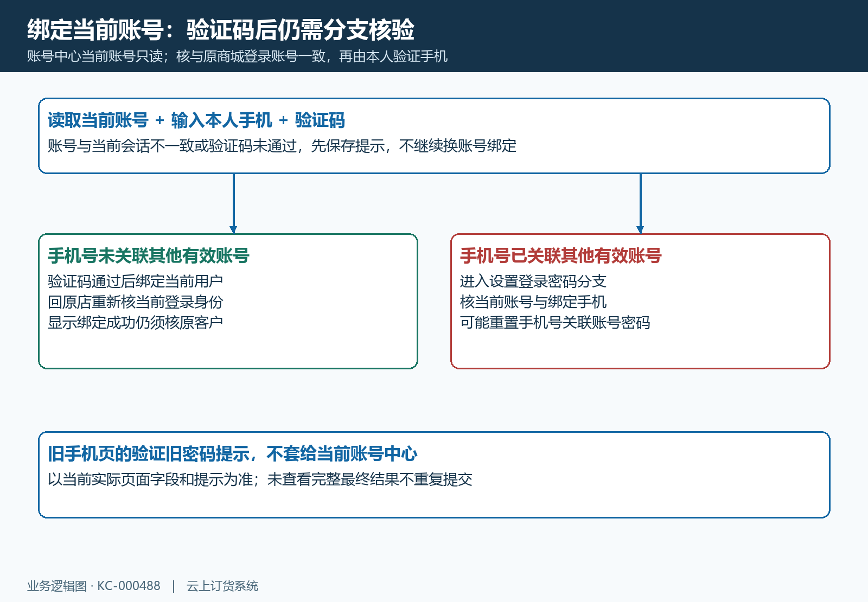Select the line 进入设置登录密码分支
868x602 pixels.
pos(533,281)
